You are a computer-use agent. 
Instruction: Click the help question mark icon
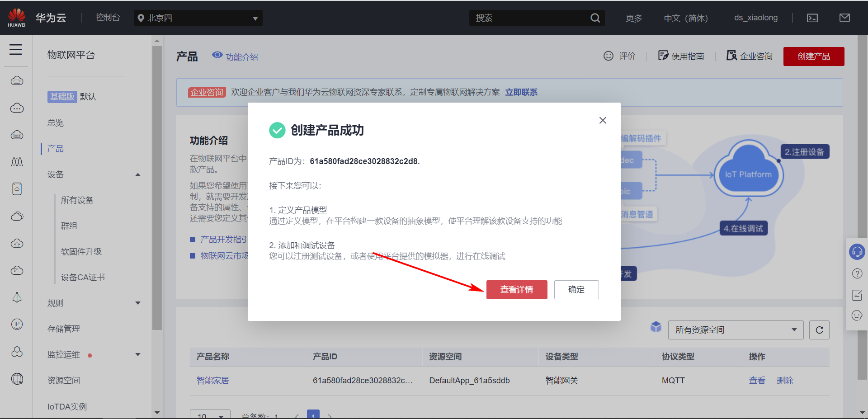coord(857,273)
